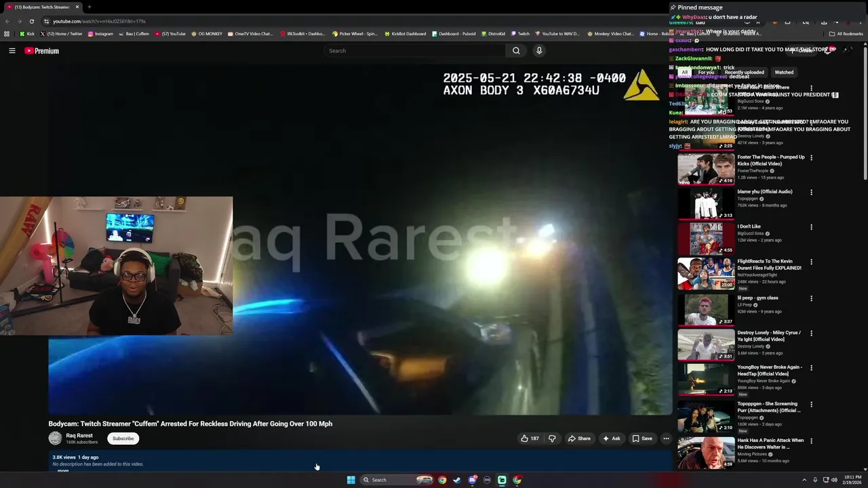Show hidden system tray icons
The image size is (868, 488).
[804, 480]
